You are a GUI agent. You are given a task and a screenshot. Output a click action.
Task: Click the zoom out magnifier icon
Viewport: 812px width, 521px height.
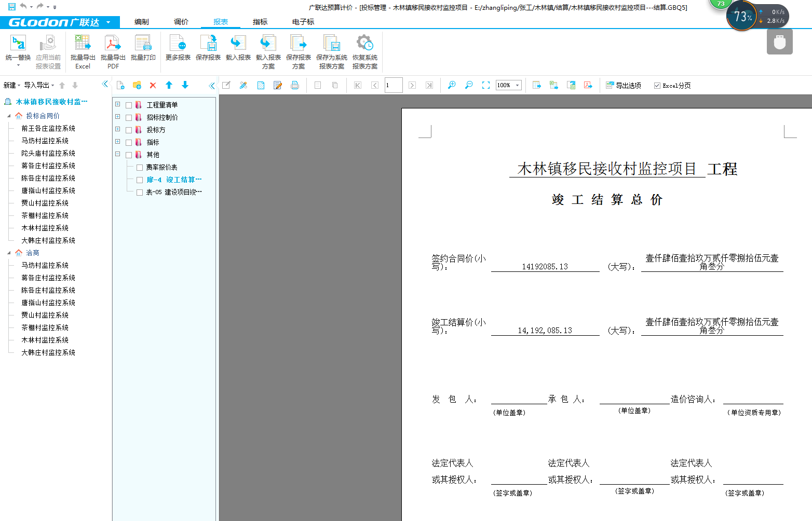pyautogui.click(x=469, y=85)
